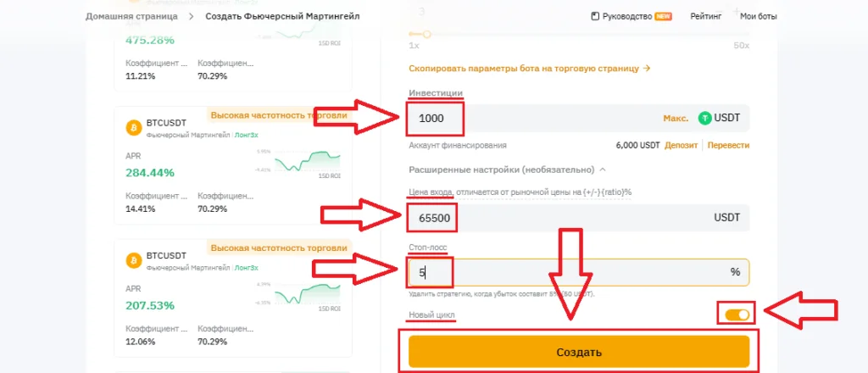Collapse Расширенные настройки (необязательно) section
Viewport: 868px width, 373px height.
pos(603,170)
